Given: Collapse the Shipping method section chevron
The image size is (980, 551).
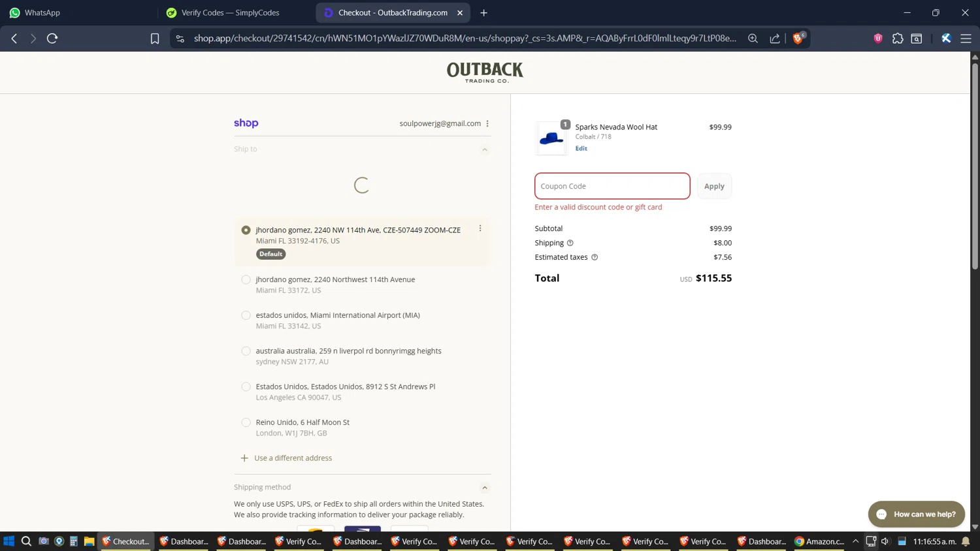Looking at the screenshot, I should point(485,488).
